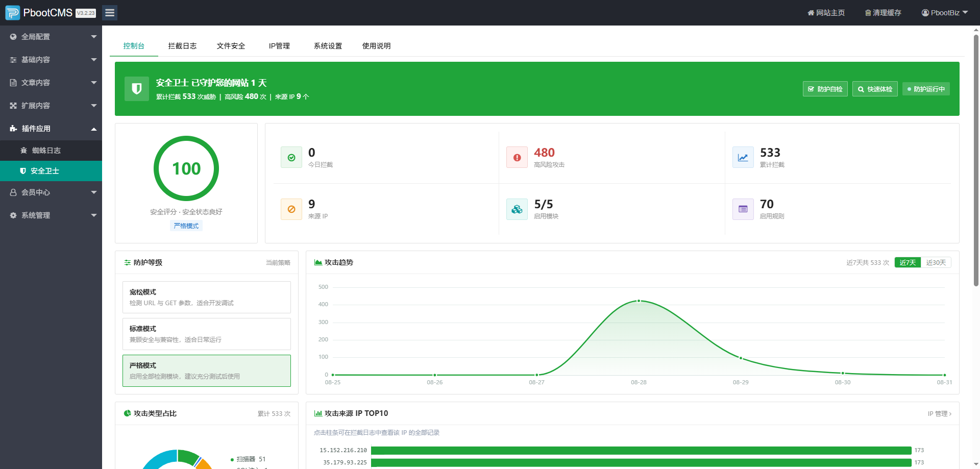Screen dimensions: 980x469
Task: Click the 100 security score ring
Action: (186, 168)
